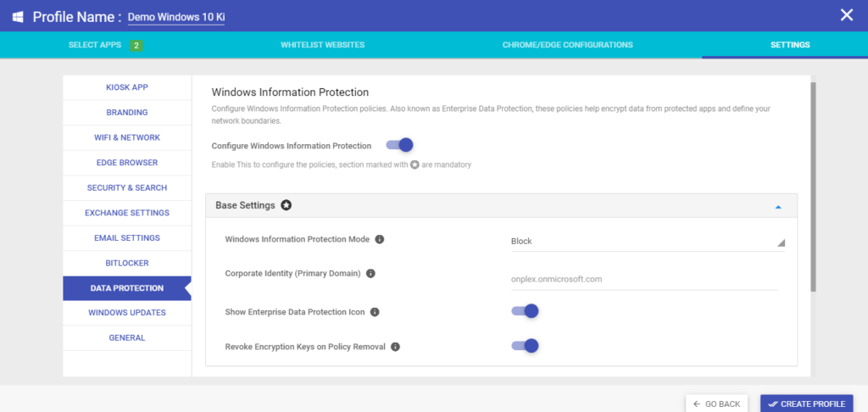Click the Go Back button
The width and height of the screenshot is (868, 412).
(x=716, y=404)
